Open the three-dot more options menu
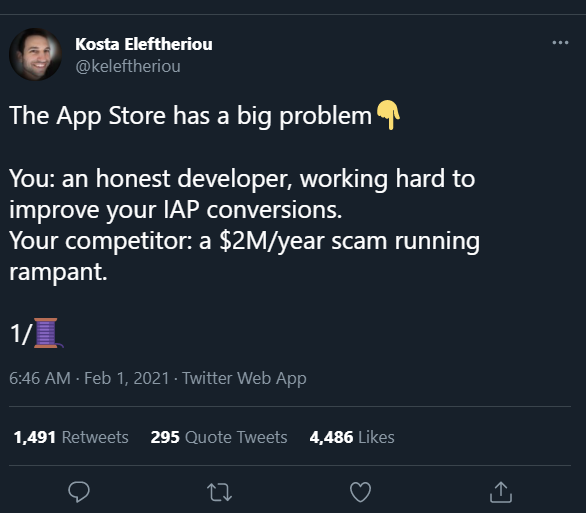The image size is (586, 513). [560, 43]
